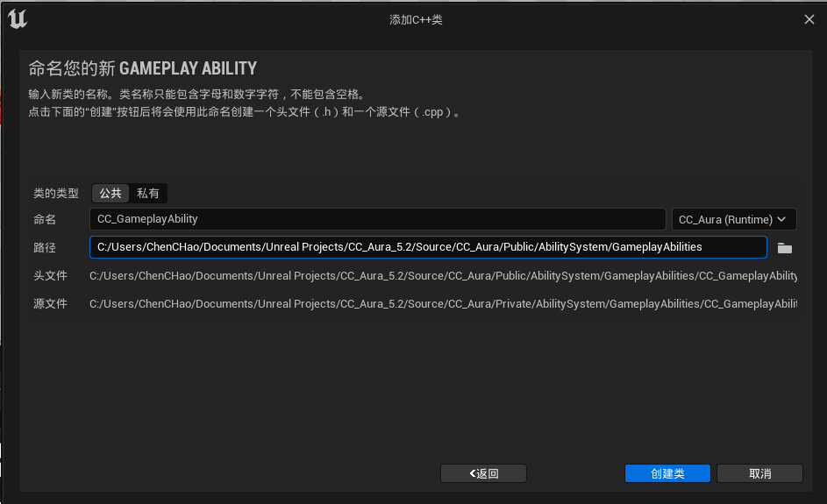Click the CC_GameplayAbility name field
The height and width of the screenshot is (504, 827).
coord(378,219)
